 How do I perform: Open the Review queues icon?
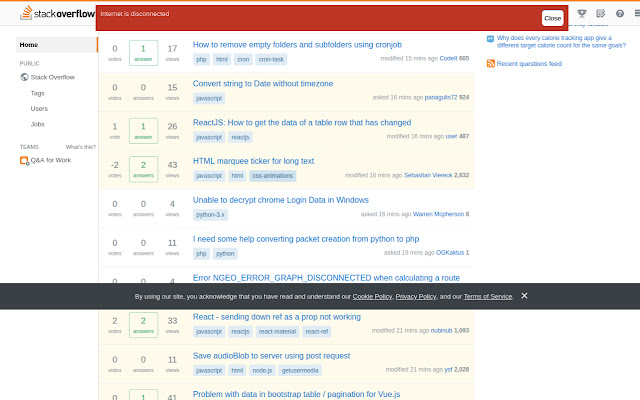click(x=601, y=14)
